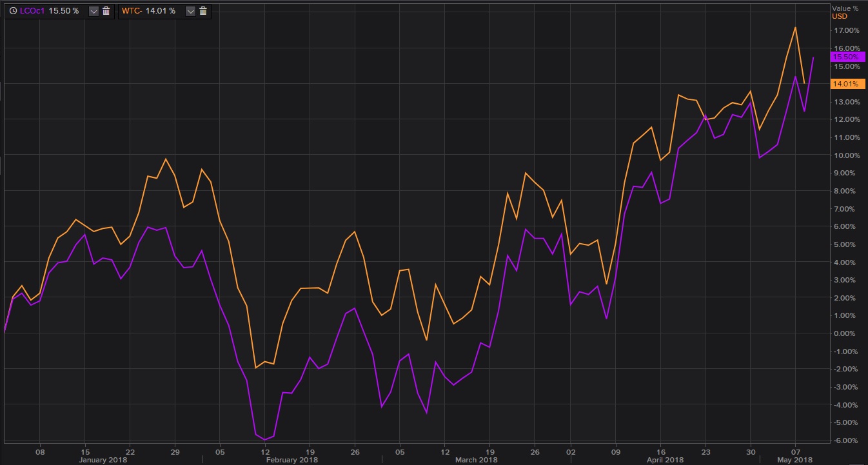
Task: Open the LCOc1 series dropdown arrow
Action: 94,11
